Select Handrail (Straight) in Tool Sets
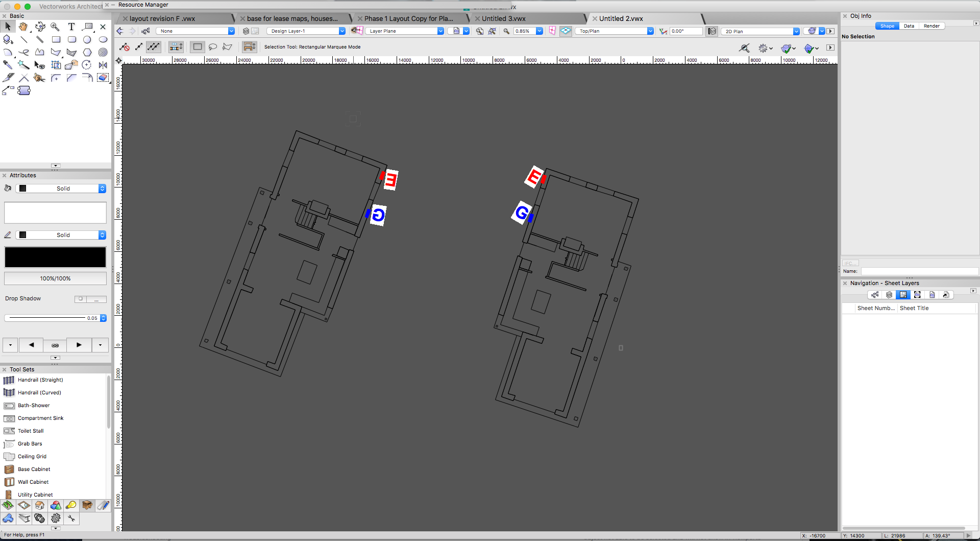 coord(40,380)
